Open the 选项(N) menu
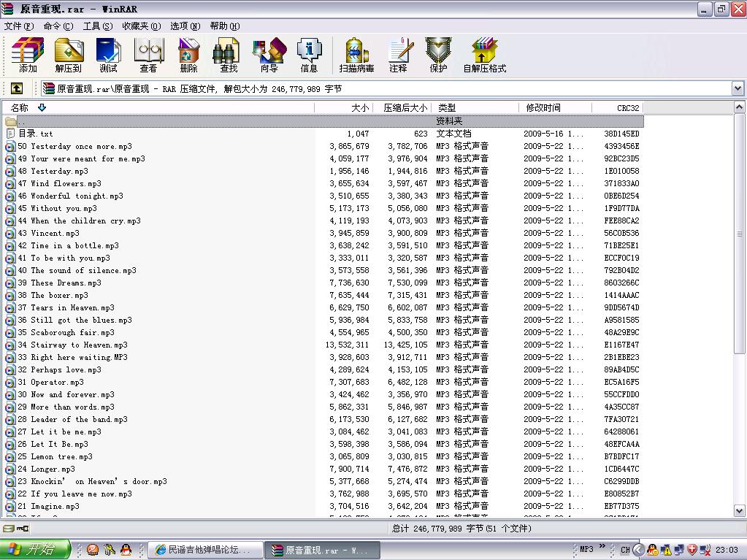Image resolution: width=747 pixels, height=560 pixels. pyautogui.click(x=185, y=26)
